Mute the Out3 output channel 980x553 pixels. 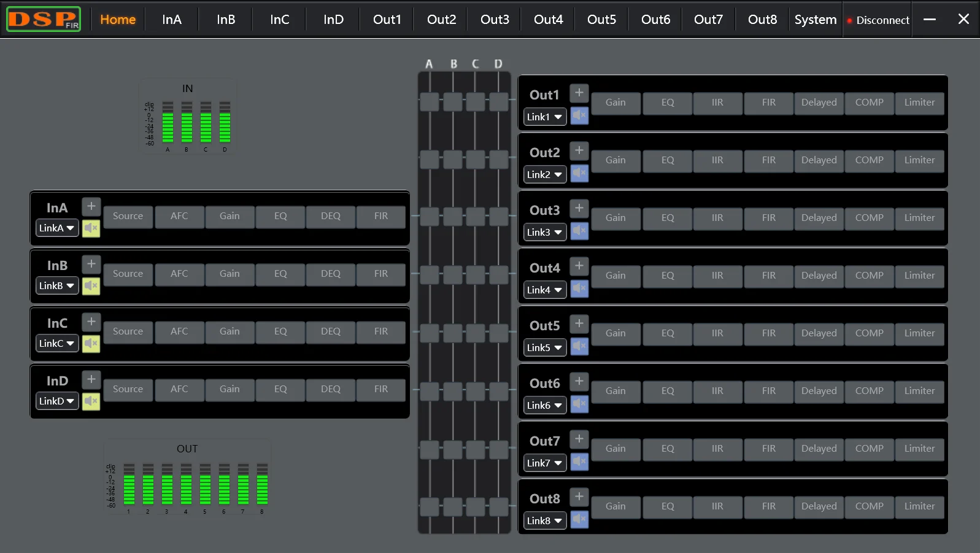pos(579,231)
